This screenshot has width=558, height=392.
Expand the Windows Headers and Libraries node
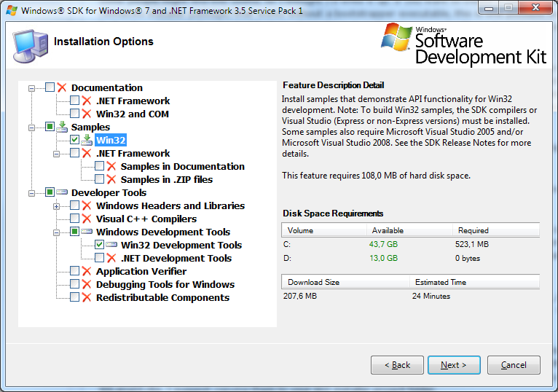click(x=56, y=206)
